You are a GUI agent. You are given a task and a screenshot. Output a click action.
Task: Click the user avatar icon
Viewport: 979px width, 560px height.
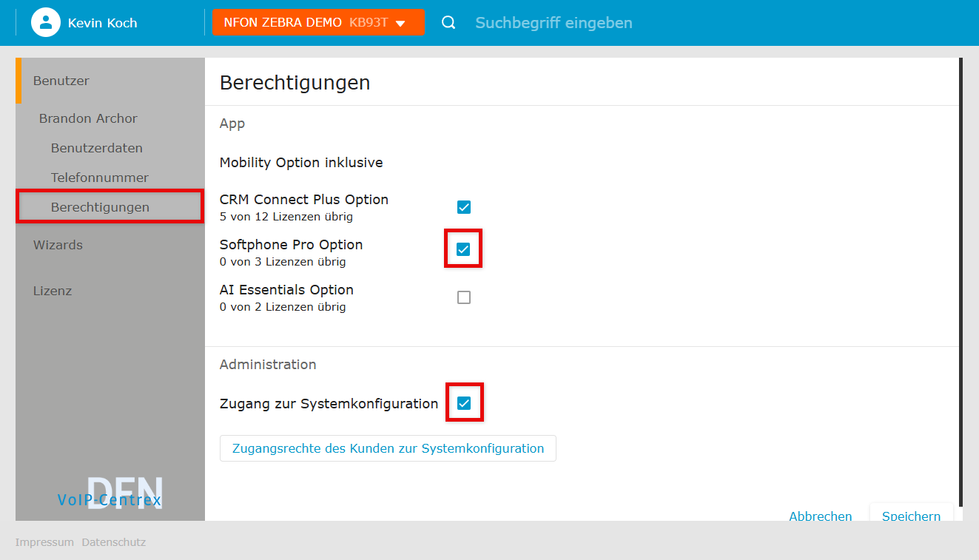click(x=45, y=22)
